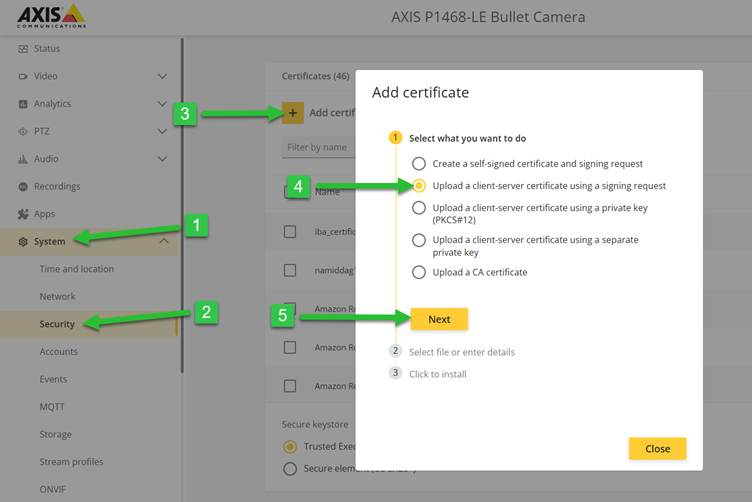Image resolution: width=752 pixels, height=502 pixels.
Task: Collapse the System menu chevron
Action: click(164, 241)
